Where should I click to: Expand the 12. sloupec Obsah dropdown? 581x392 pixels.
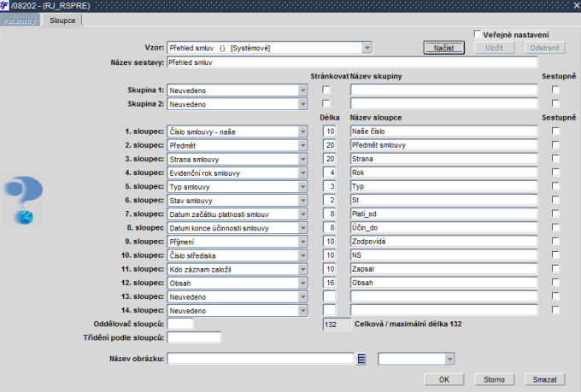pos(302,283)
